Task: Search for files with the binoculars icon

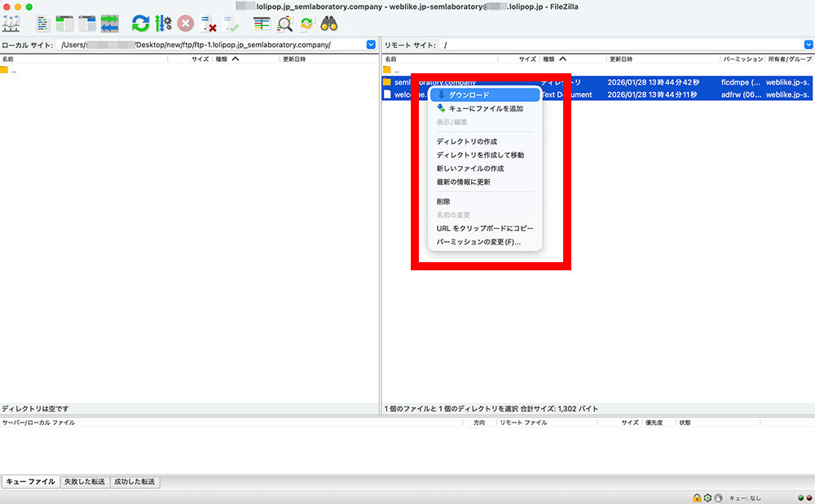Action: (328, 24)
